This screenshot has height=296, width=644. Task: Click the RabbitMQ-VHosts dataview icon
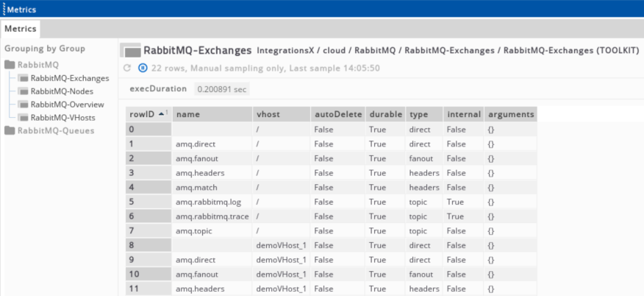point(24,118)
